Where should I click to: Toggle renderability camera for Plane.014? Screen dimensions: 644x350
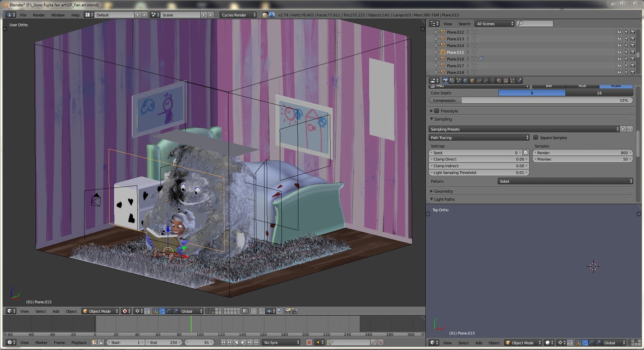632,45
